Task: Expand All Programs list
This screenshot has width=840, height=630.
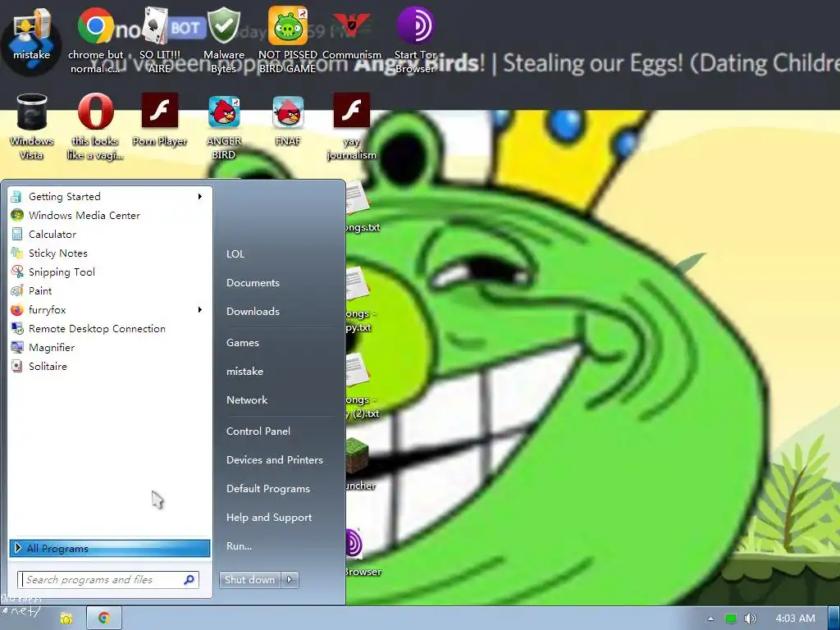Action: click(110, 549)
